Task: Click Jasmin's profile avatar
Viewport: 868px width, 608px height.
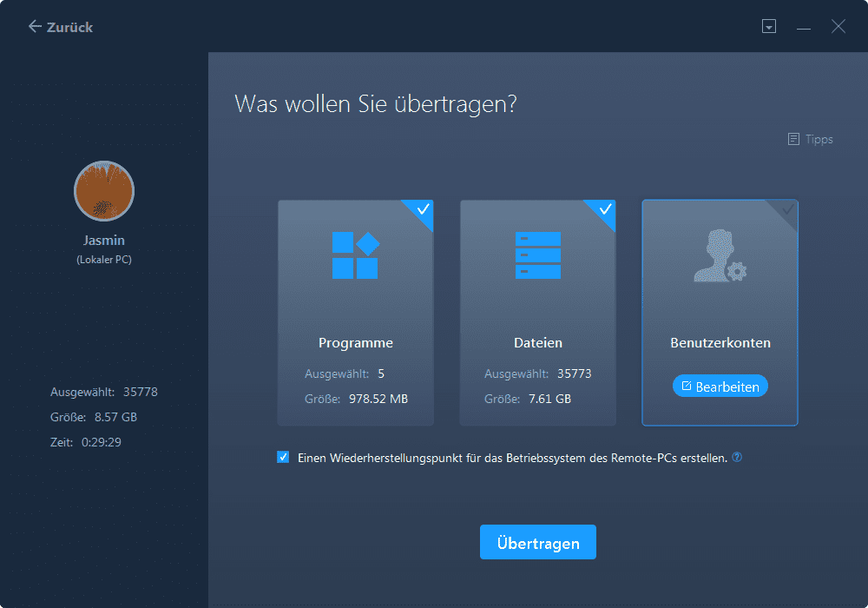Action: pyautogui.click(x=104, y=191)
